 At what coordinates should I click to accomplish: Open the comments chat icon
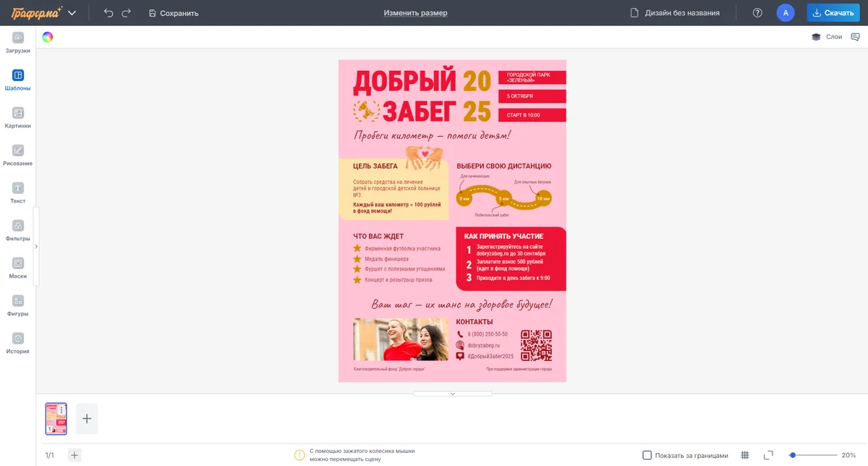[855, 37]
